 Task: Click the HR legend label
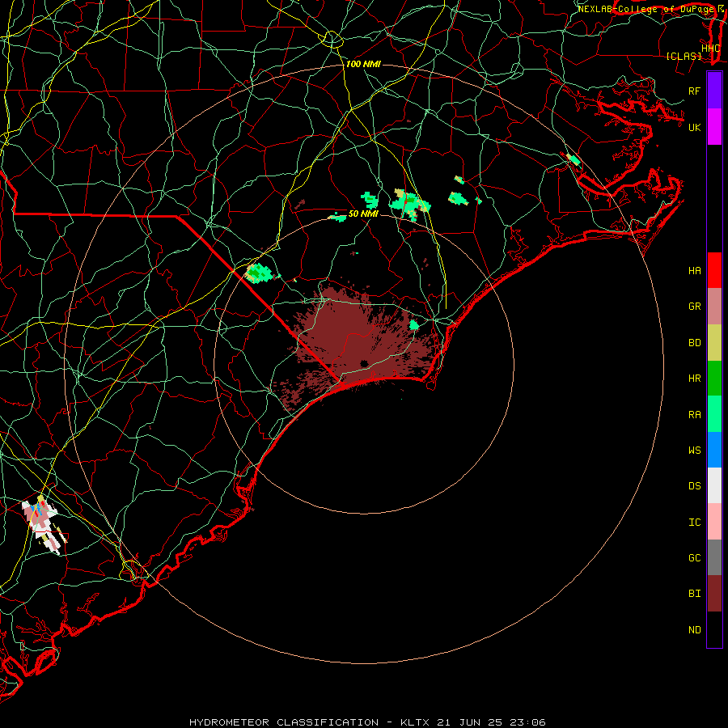(694, 378)
